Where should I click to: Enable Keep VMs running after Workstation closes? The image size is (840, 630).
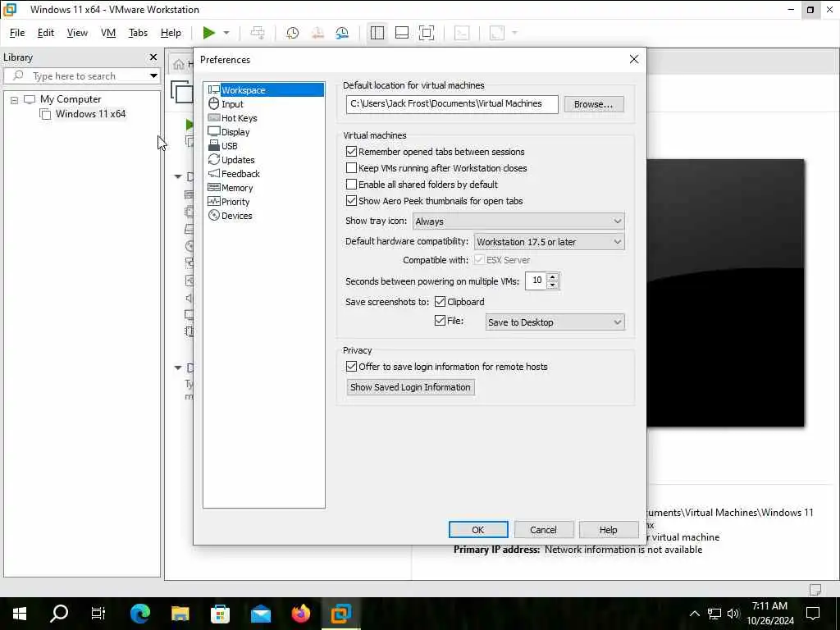click(x=351, y=167)
